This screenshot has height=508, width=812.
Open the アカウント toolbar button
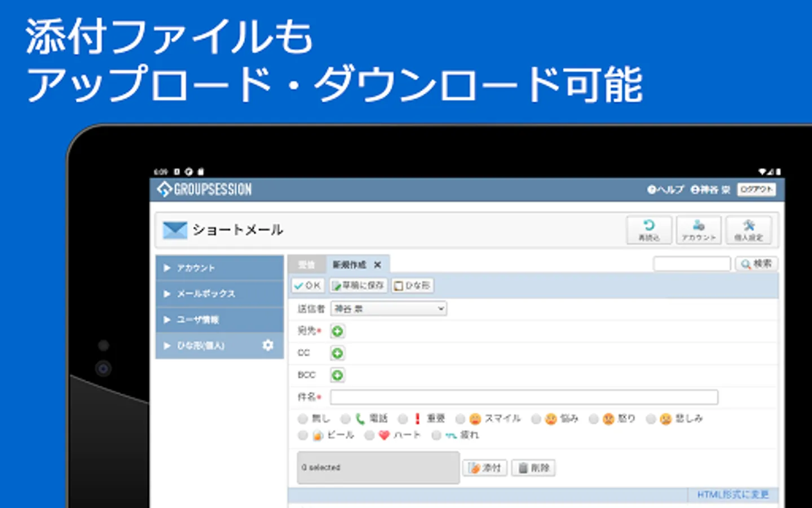click(x=699, y=230)
